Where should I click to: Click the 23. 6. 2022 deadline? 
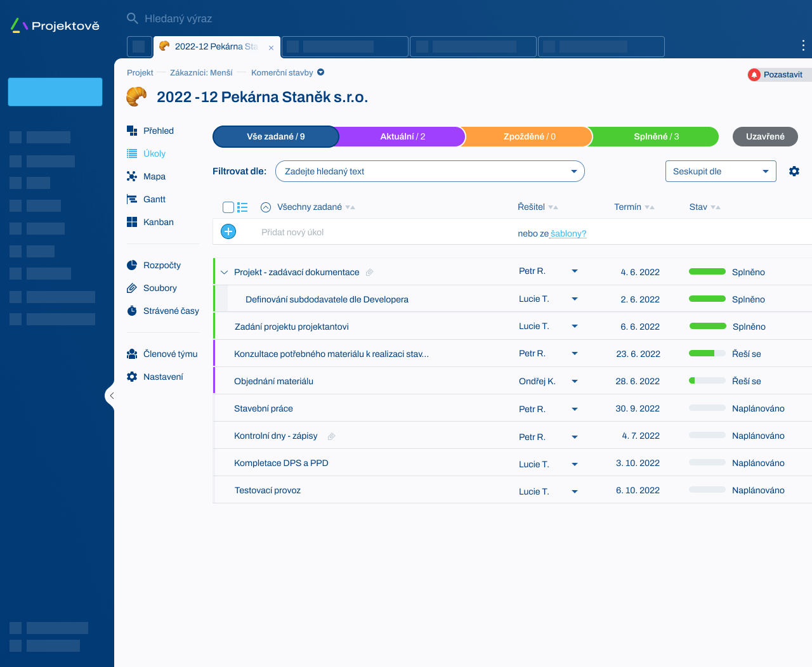pyautogui.click(x=638, y=354)
